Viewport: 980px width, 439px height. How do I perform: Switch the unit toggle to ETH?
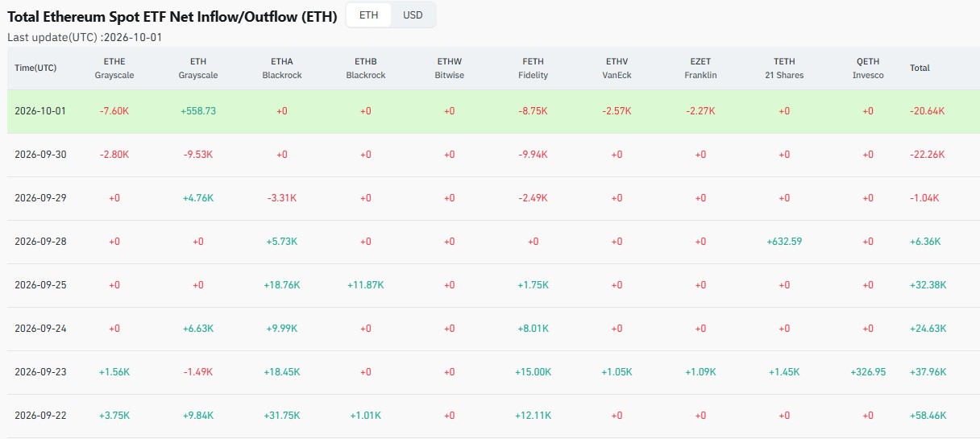pos(368,15)
